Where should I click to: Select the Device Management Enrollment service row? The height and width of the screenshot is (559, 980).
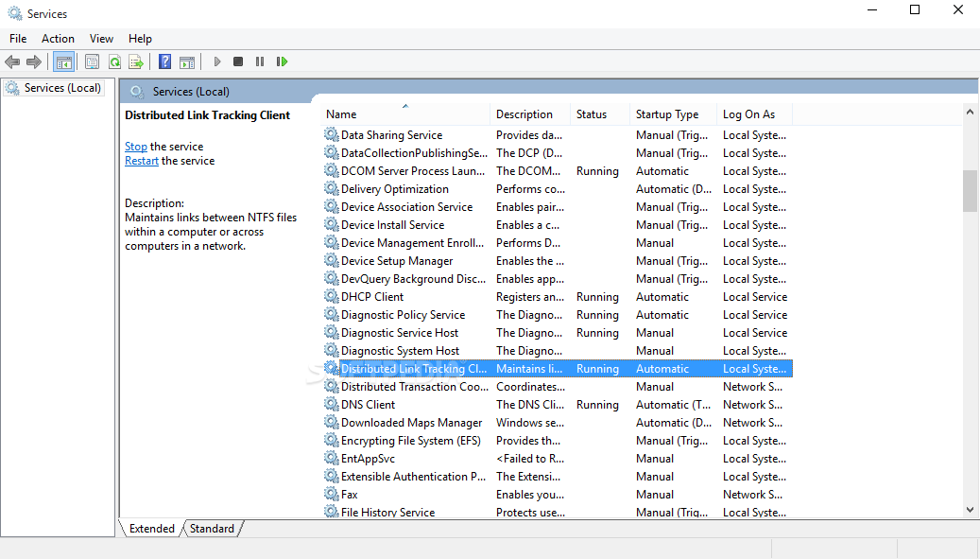coord(558,242)
